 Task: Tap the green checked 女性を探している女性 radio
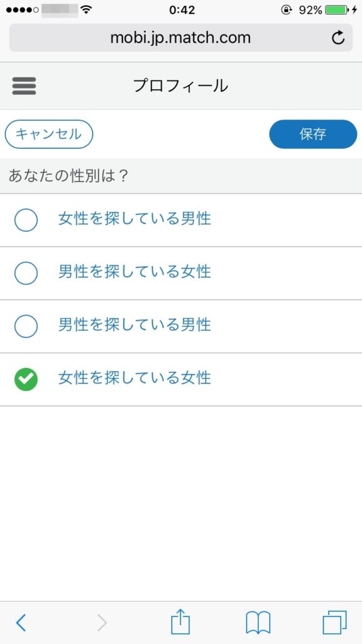tap(26, 379)
